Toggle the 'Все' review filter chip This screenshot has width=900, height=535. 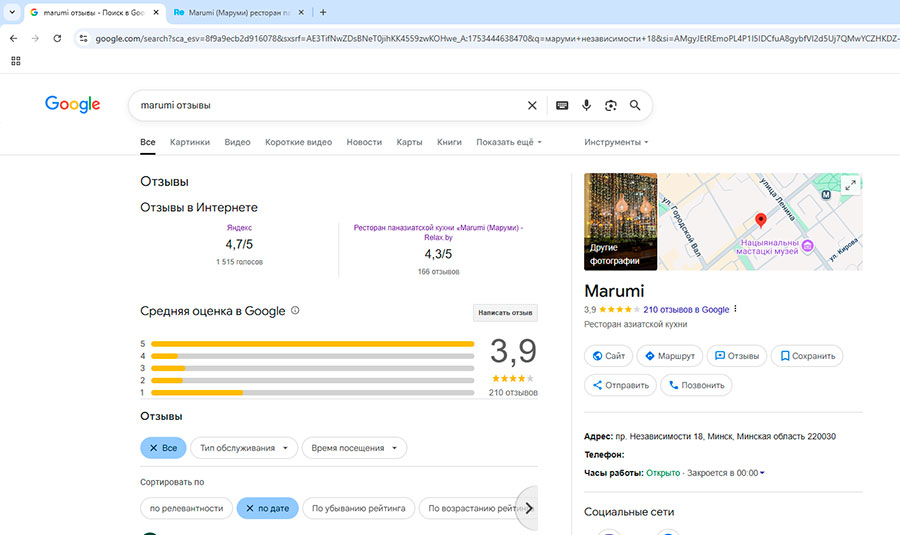(x=163, y=448)
